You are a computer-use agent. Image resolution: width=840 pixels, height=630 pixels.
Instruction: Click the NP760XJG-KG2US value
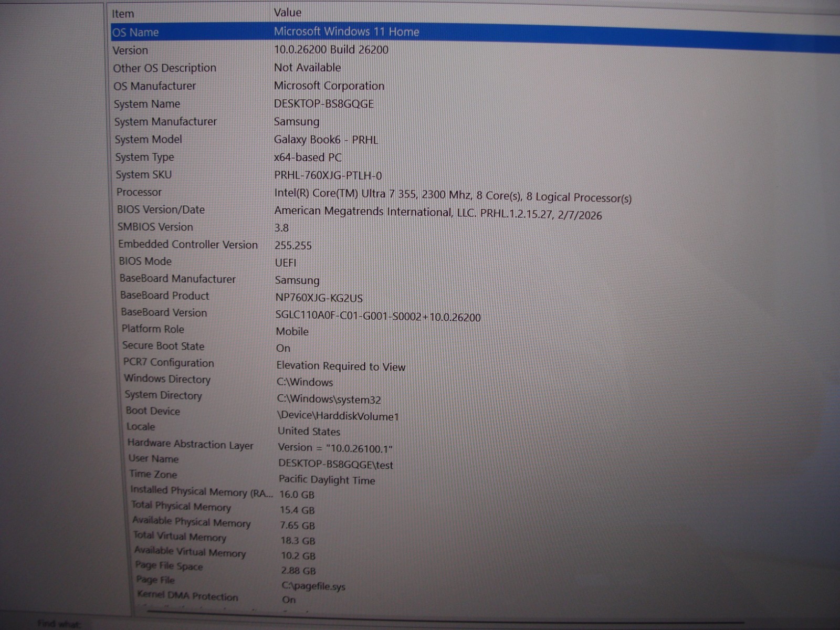tap(319, 298)
